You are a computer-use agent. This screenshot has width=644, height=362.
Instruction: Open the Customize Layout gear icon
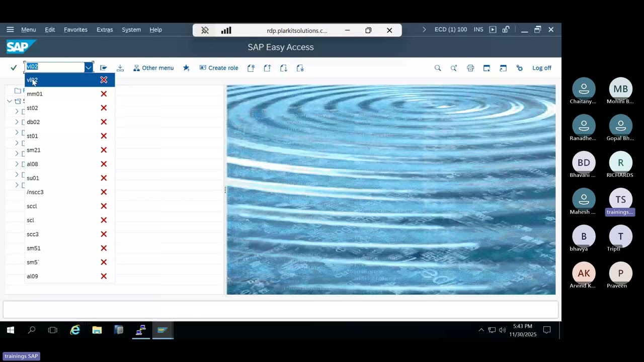coord(520,68)
